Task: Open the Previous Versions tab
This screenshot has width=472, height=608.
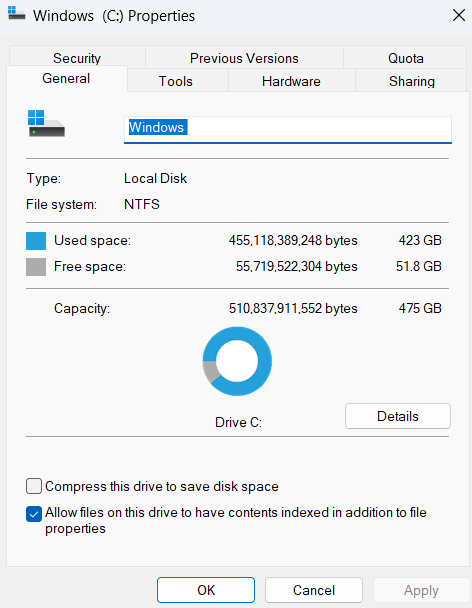Action: (x=244, y=57)
